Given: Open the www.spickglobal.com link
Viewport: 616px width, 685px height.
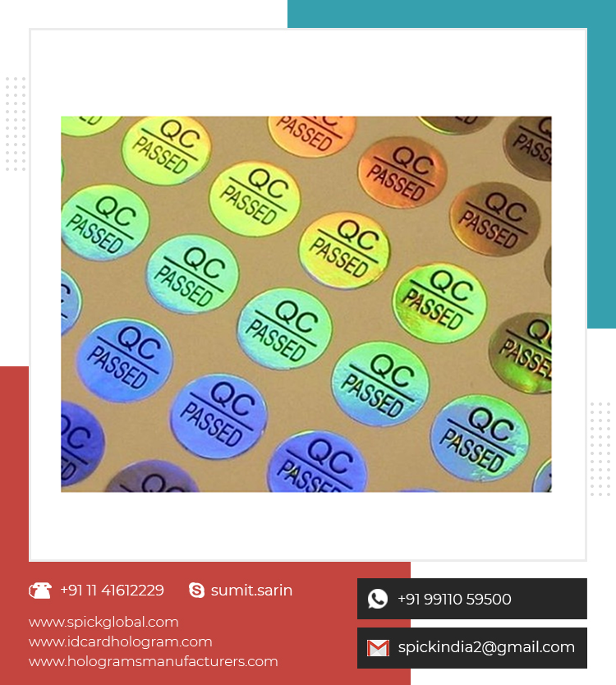Looking at the screenshot, I should click(x=103, y=622).
